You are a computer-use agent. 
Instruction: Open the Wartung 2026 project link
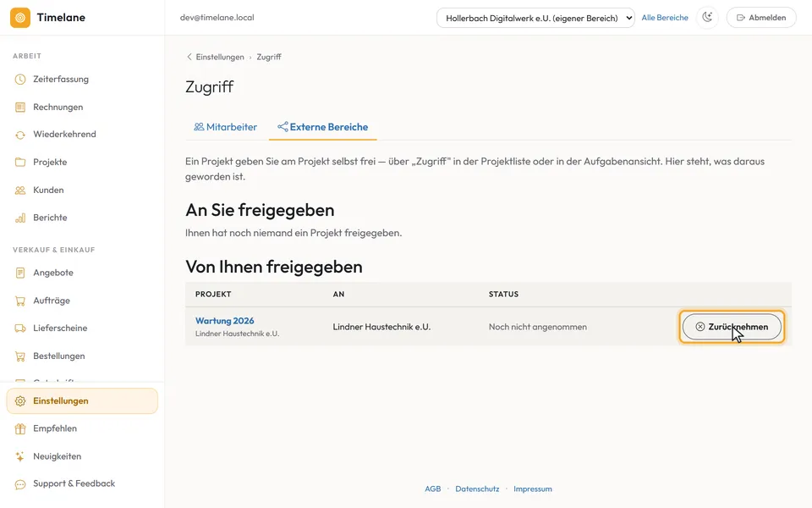(225, 321)
